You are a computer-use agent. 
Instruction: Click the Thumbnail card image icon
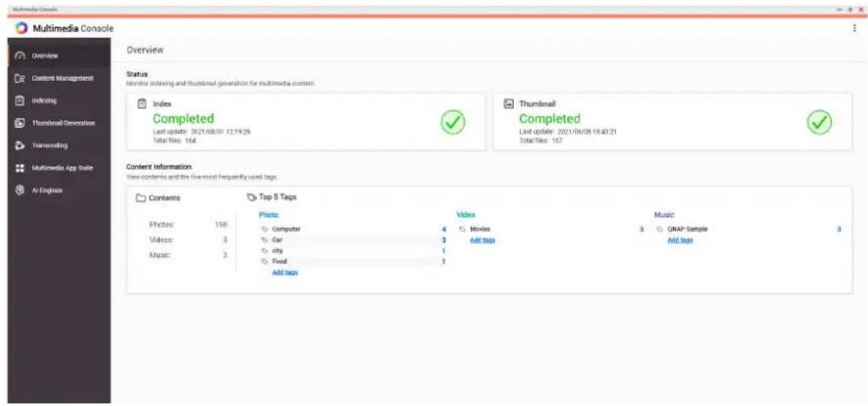coord(509,103)
